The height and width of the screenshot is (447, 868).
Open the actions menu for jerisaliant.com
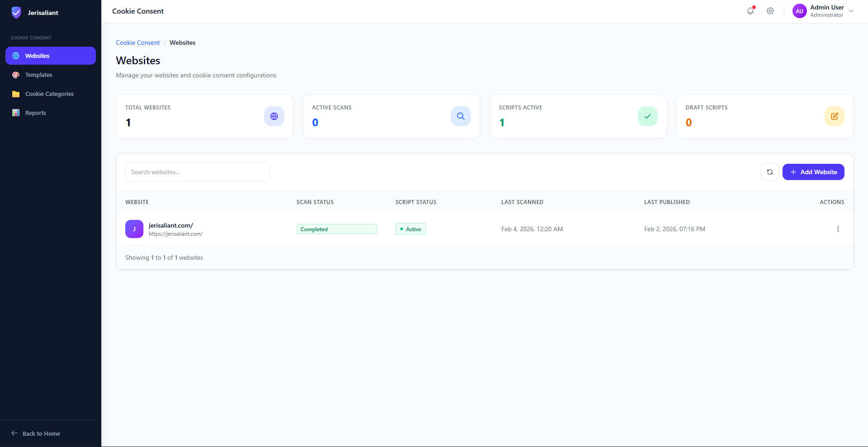click(838, 229)
